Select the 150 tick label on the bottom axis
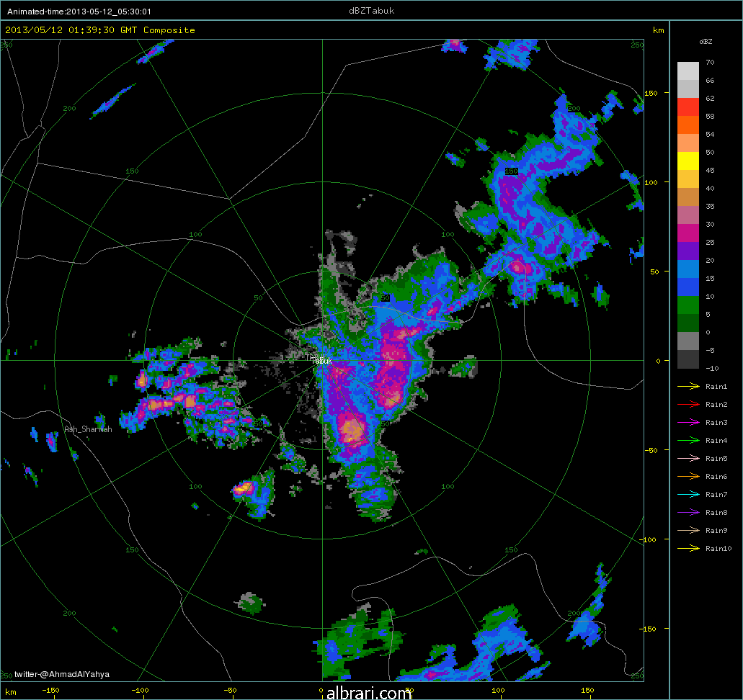743x700 pixels. (x=587, y=691)
